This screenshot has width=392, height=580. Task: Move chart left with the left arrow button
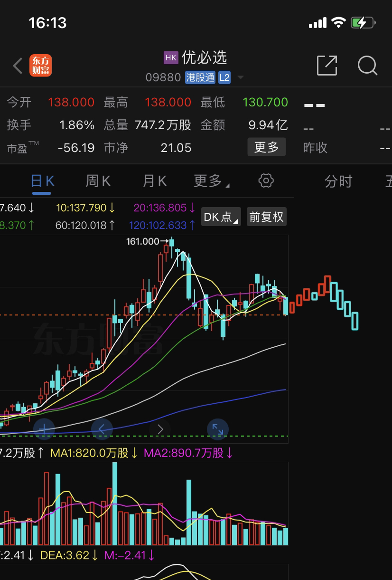[x=102, y=429]
